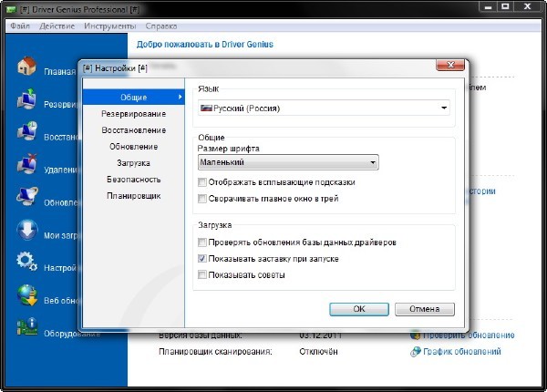Tick Проверять обновления базы данных драйверов checkbox
This screenshot has width=547, height=392.
(x=202, y=242)
